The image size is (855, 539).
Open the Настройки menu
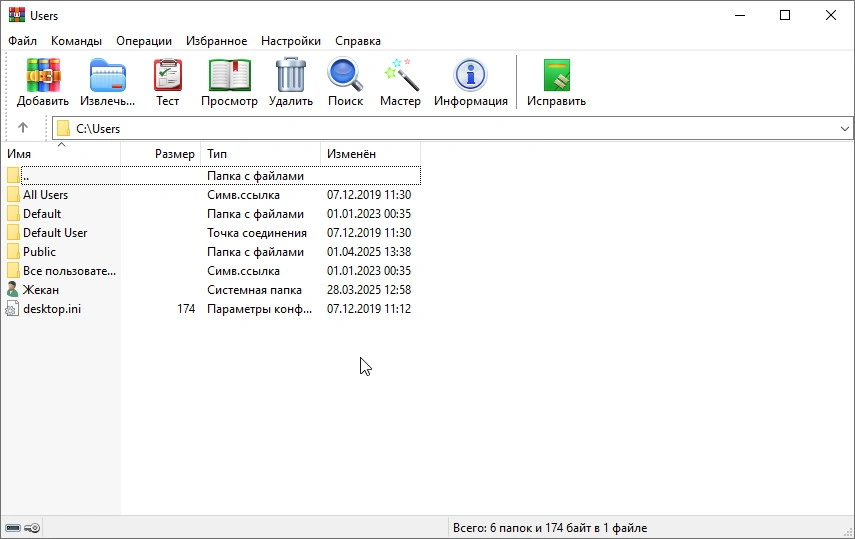291,41
